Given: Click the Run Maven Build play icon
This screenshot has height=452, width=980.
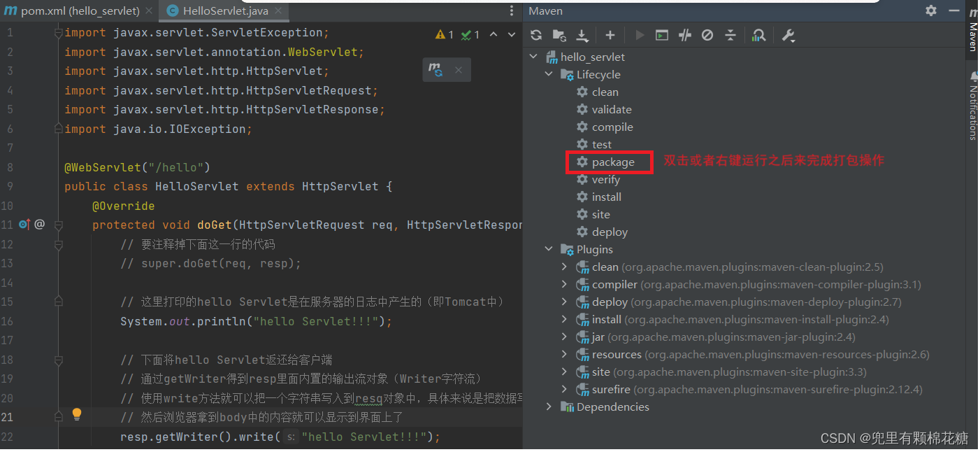Looking at the screenshot, I should (639, 35).
